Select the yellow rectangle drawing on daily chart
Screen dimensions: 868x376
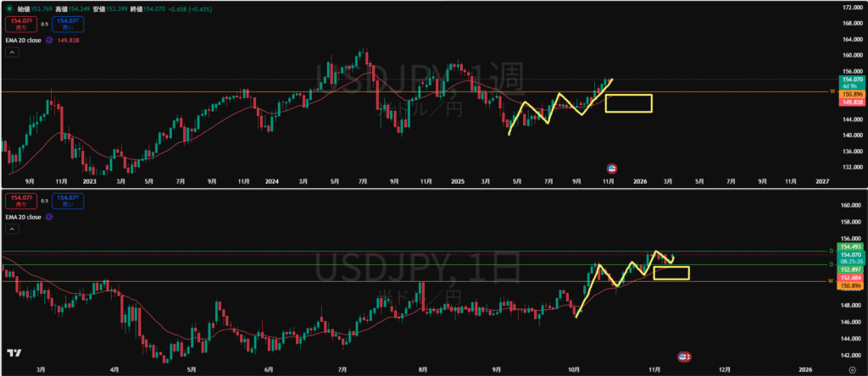pyautogui.click(x=671, y=273)
